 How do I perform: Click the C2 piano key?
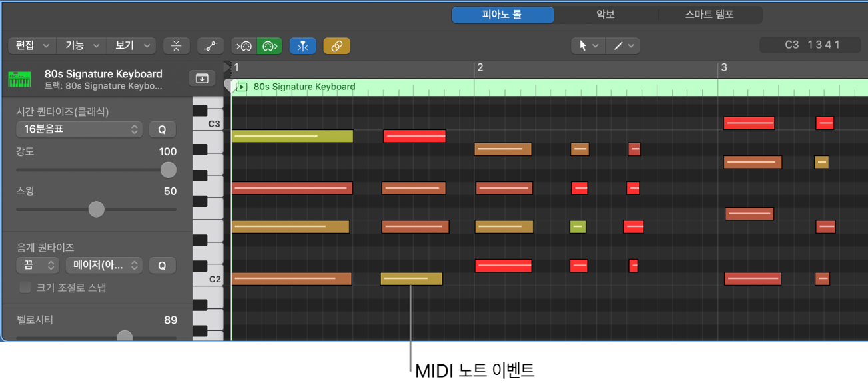click(x=208, y=279)
